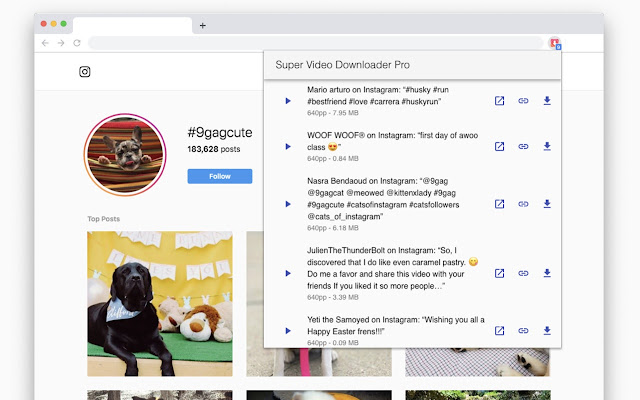The height and width of the screenshot is (400, 640).
Task: Select the active browser tab
Action: tap(133, 25)
